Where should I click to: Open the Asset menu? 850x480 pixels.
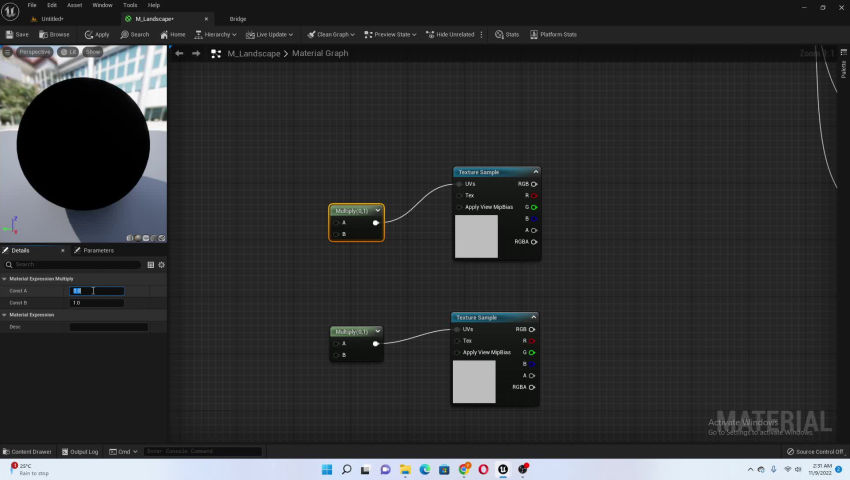75,5
